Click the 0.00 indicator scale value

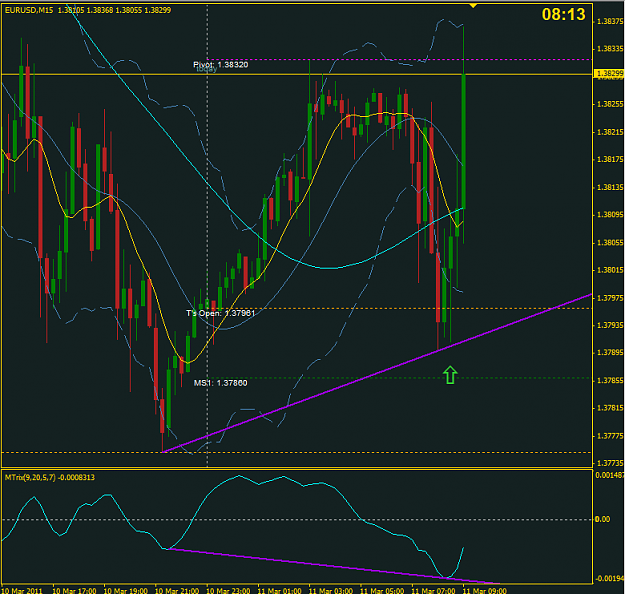click(x=602, y=519)
